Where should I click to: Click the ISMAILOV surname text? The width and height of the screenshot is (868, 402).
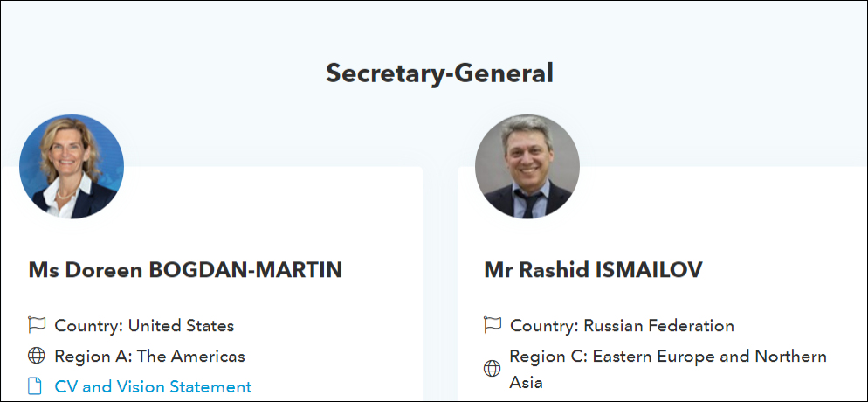coord(646,270)
